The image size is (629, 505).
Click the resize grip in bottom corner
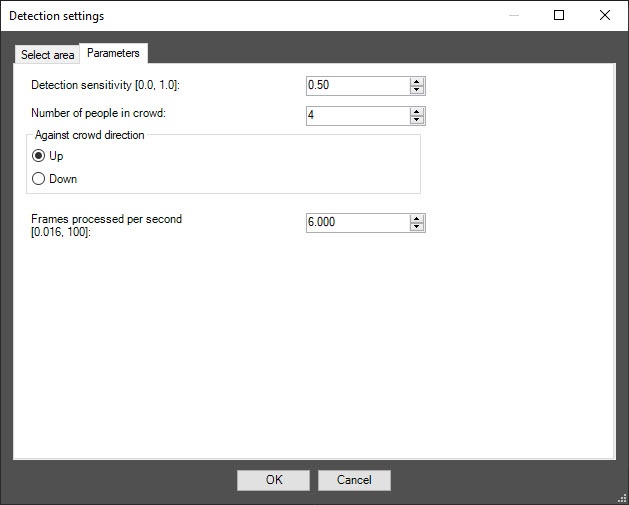tap(622, 499)
